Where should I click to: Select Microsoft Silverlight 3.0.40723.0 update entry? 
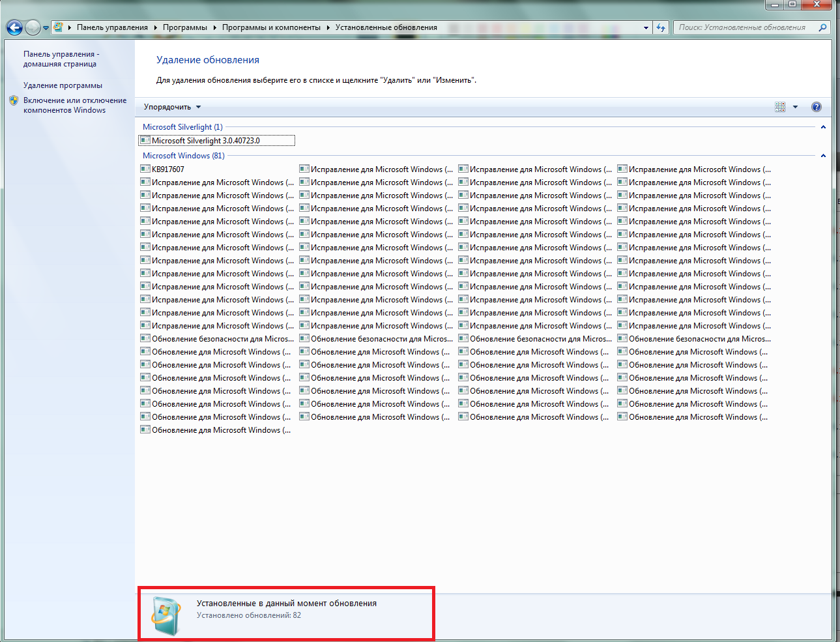coord(217,141)
